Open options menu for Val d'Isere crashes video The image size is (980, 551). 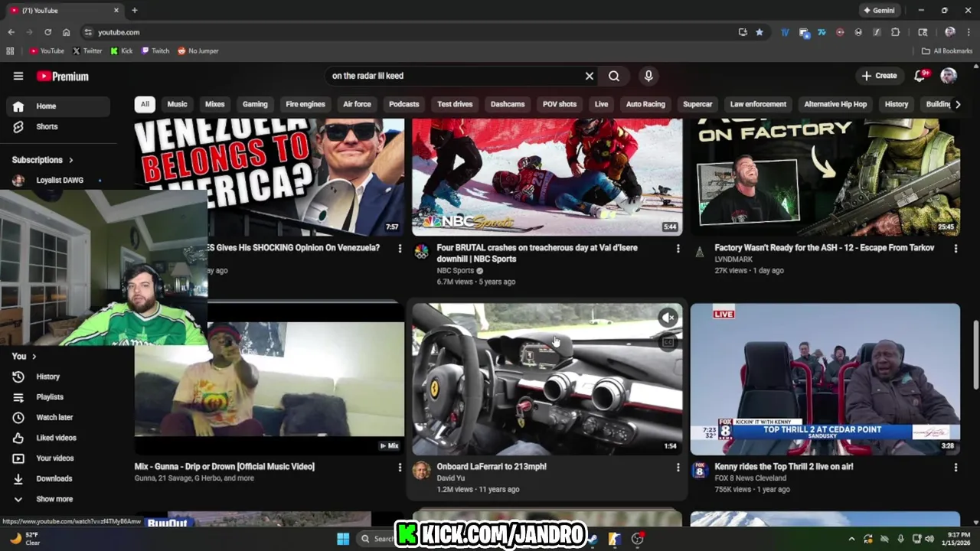point(678,249)
